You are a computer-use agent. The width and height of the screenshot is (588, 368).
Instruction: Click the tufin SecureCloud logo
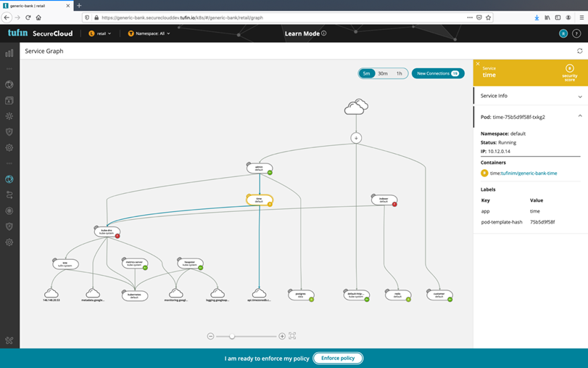pyautogui.click(x=40, y=33)
